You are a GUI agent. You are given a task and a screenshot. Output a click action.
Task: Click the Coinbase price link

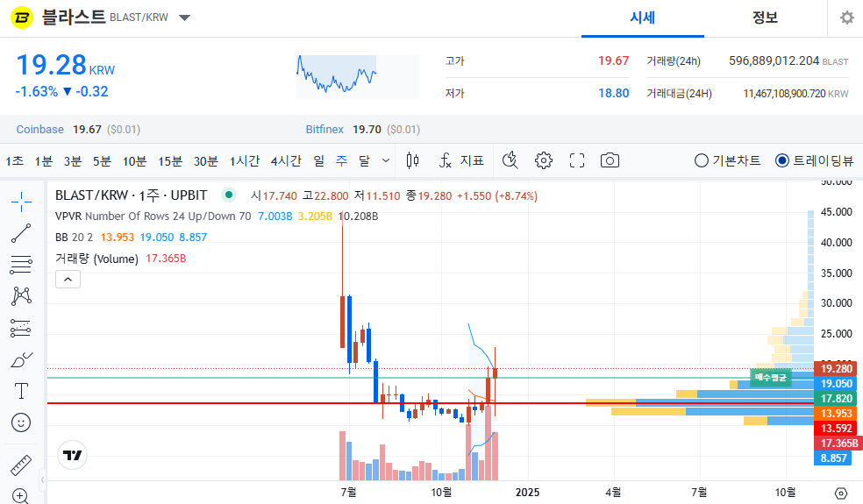(x=40, y=130)
